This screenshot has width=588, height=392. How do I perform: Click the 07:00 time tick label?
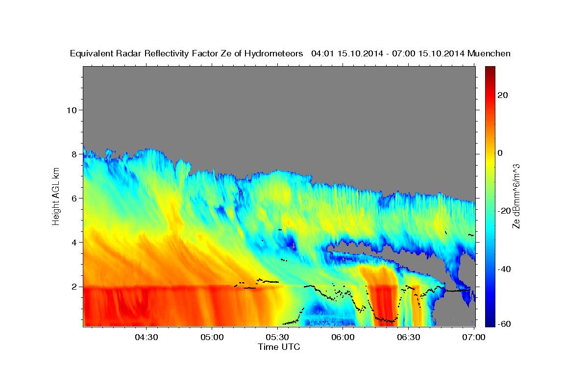tap(474, 337)
